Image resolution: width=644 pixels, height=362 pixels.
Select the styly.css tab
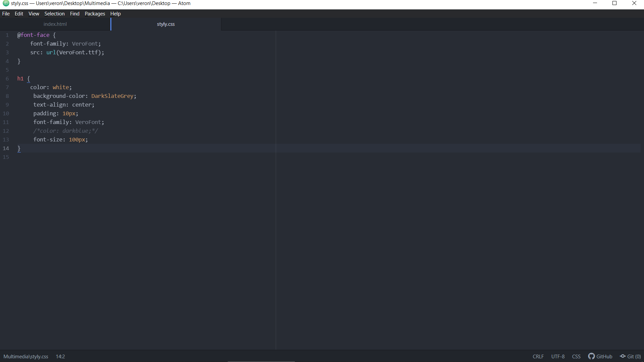(166, 24)
